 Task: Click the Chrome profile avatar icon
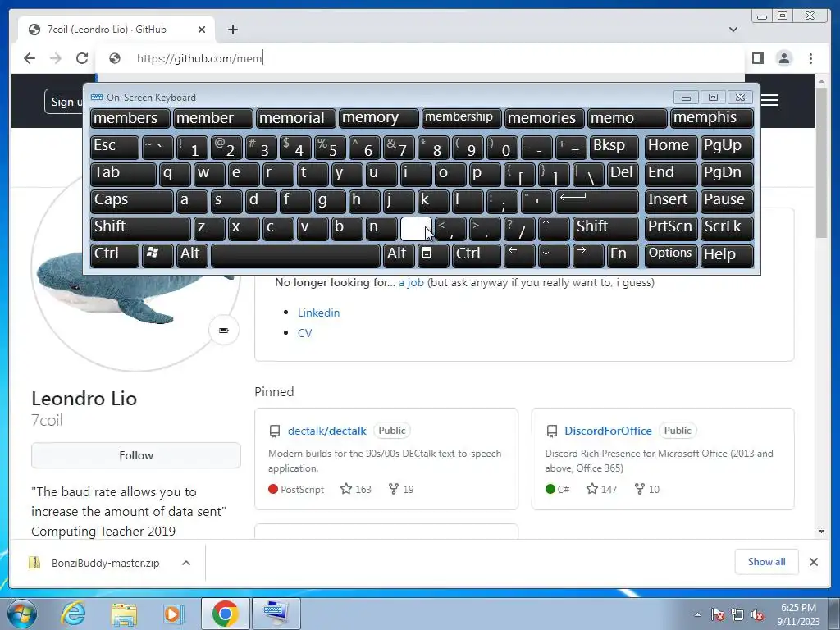pyautogui.click(x=783, y=58)
